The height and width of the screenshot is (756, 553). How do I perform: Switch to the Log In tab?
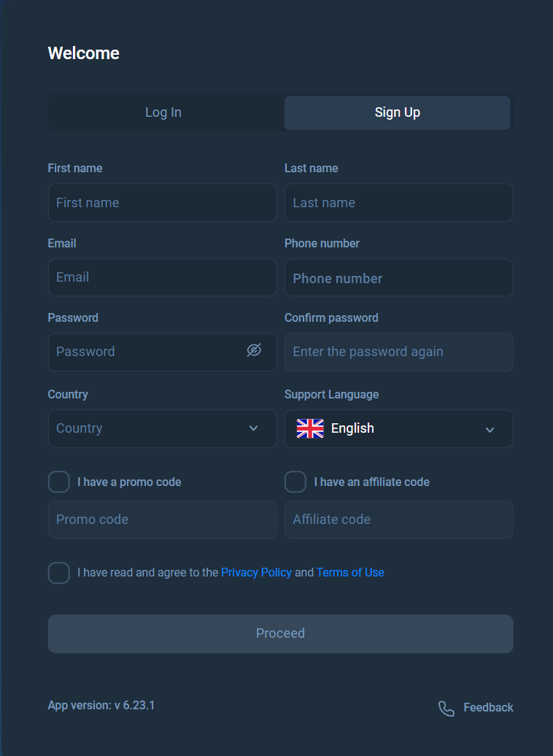click(x=163, y=112)
